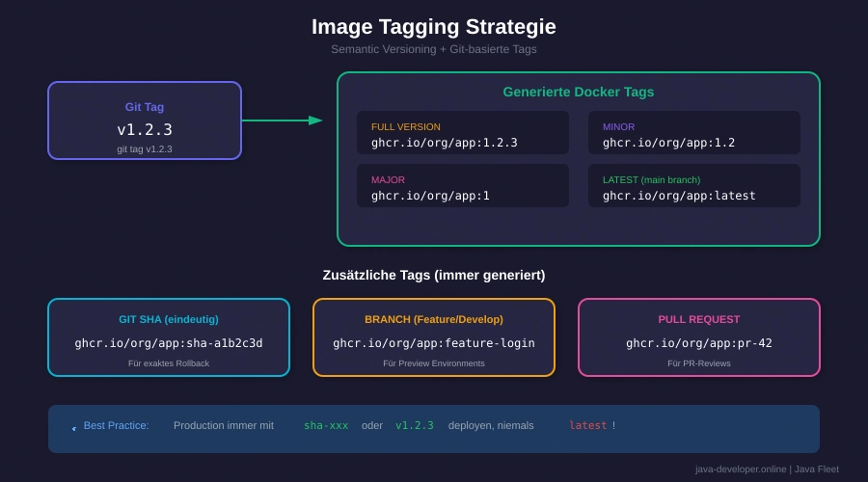
Task: Click the LATEST (main branch) tag card
Action: click(693, 186)
